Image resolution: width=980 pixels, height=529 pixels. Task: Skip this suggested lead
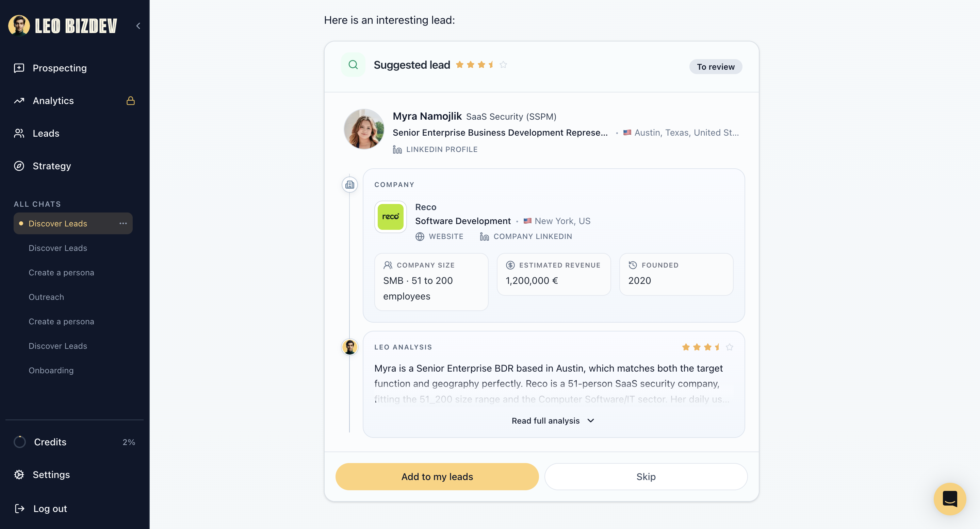coord(646,477)
